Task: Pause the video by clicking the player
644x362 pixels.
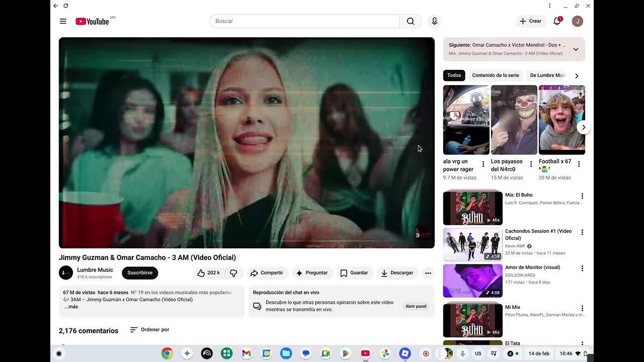Action: click(247, 143)
